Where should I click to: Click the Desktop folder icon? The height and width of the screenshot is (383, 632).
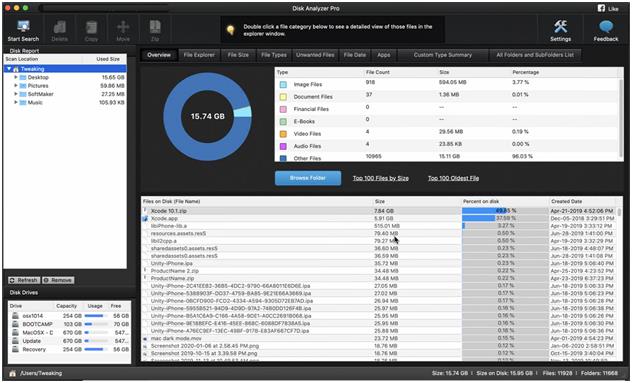click(23, 77)
